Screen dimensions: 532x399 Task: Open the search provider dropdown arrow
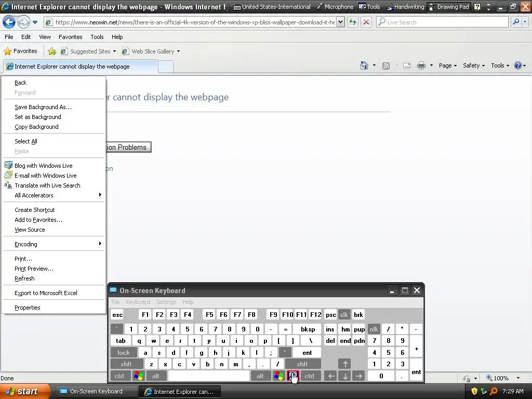[525, 22]
